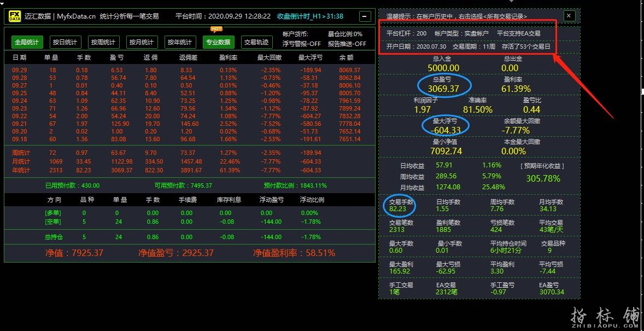
Task: Click the 最大回撤 column header
Action: [x=269, y=57]
